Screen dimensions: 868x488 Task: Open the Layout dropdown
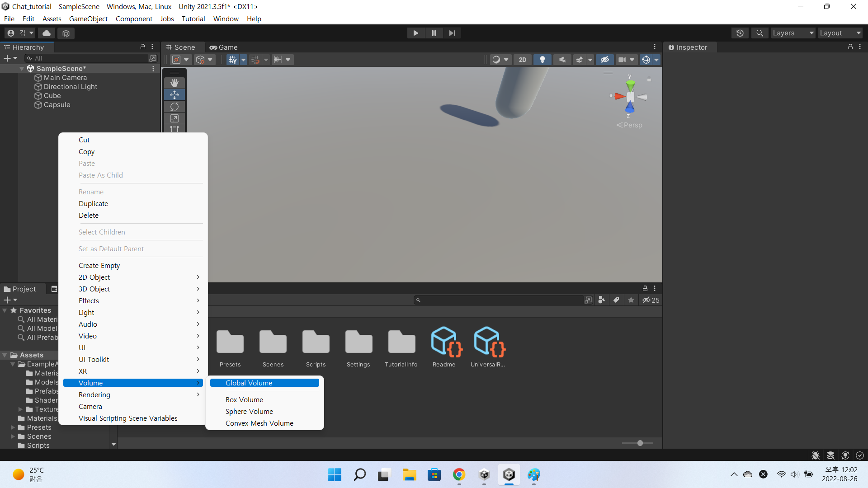(x=840, y=33)
